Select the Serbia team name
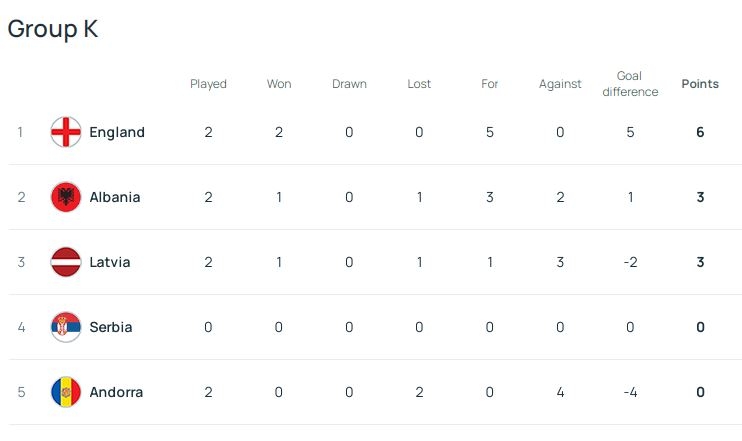This screenshot has height=441, width=742. (x=110, y=327)
